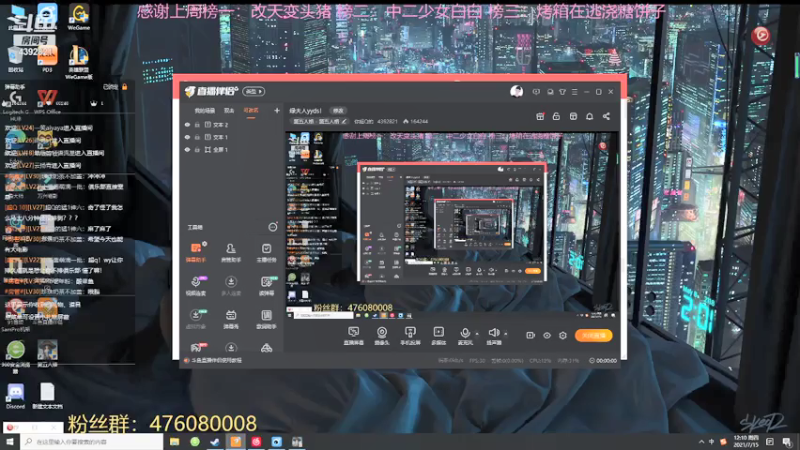Open the skin shirt icon in title bar

point(562,92)
